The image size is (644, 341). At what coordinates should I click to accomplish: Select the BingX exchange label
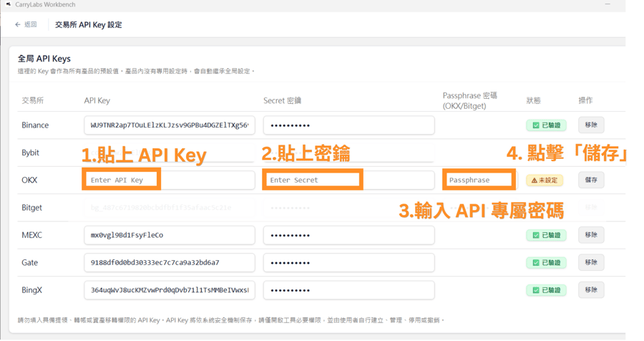31,290
